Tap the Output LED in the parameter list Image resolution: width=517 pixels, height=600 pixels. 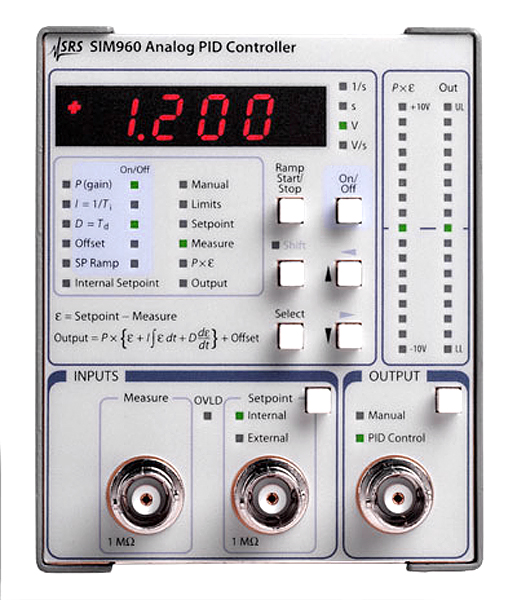pos(183,283)
